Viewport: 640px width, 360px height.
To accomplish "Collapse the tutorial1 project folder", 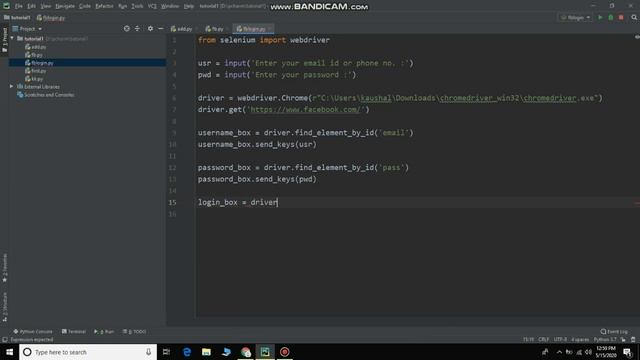I will pyautogui.click(x=12, y=38).
